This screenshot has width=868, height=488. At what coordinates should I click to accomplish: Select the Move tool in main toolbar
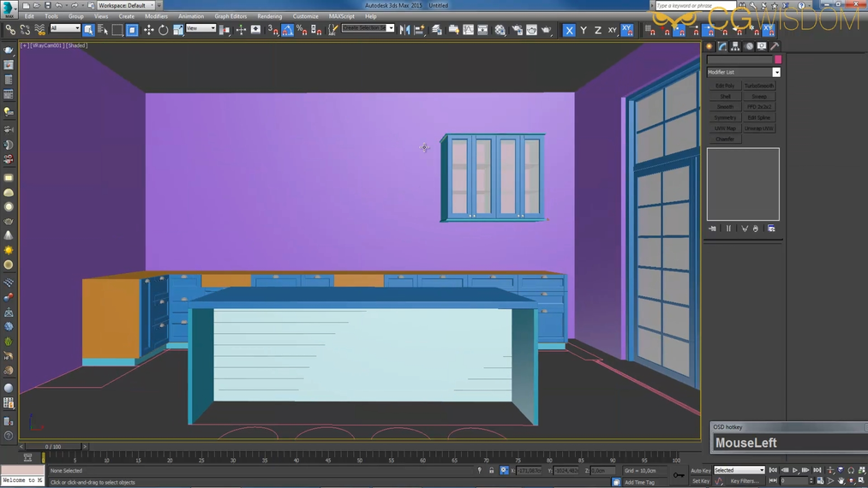148,30
